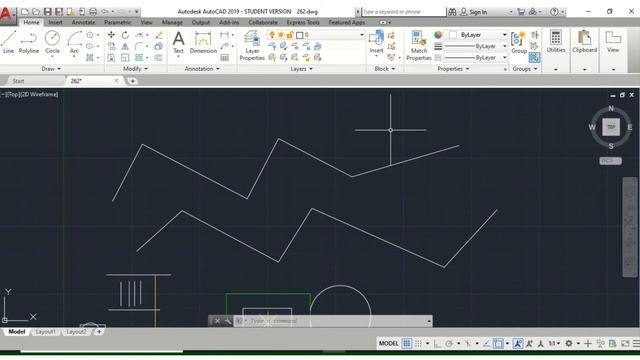Open the Utilities panel
The width and height of the screenshot is (640, 360).
click(x=556, y=42)
